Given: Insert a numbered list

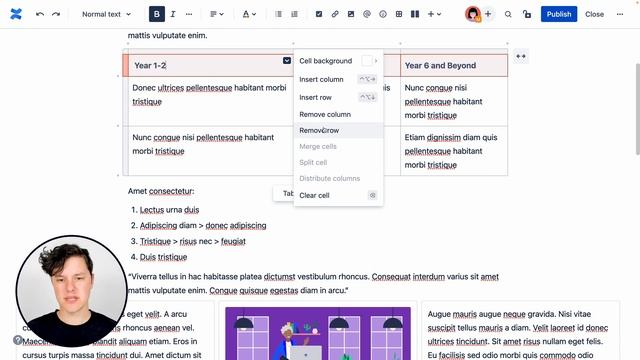Looking at the screenshot, I should pos(294,14).
